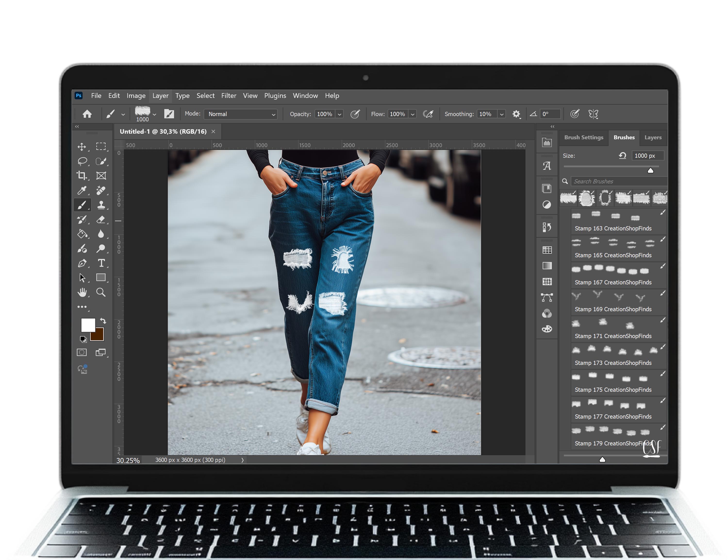This screenshot has width=728, height=560.
Task: Toggle pressure for opacity
Action: click(x=355, y=114)
